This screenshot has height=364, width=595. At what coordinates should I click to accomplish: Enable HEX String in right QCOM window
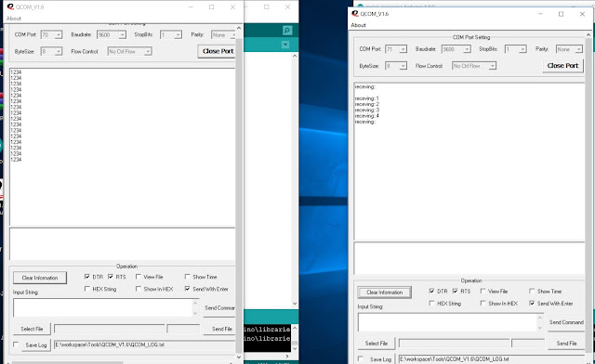[431, 304]
